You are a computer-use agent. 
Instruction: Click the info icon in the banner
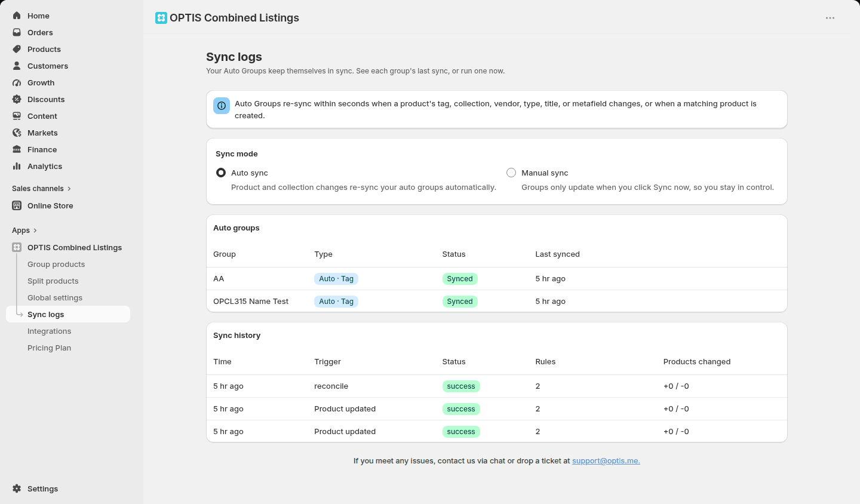coord(222,106)
